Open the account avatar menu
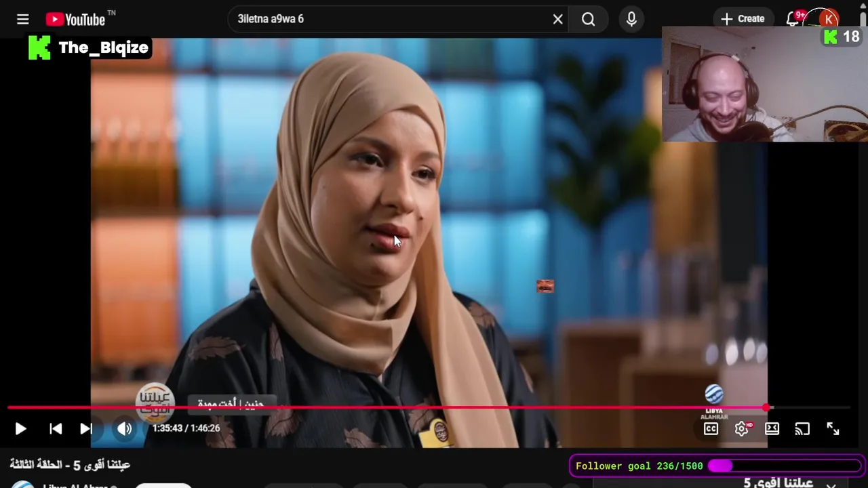This screenshot has width=868, height=488. tap(829, 19)
